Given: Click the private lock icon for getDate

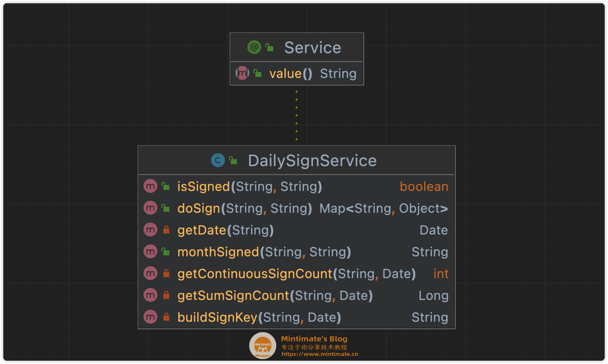Looking at the screenshot, I should (166, 230).
